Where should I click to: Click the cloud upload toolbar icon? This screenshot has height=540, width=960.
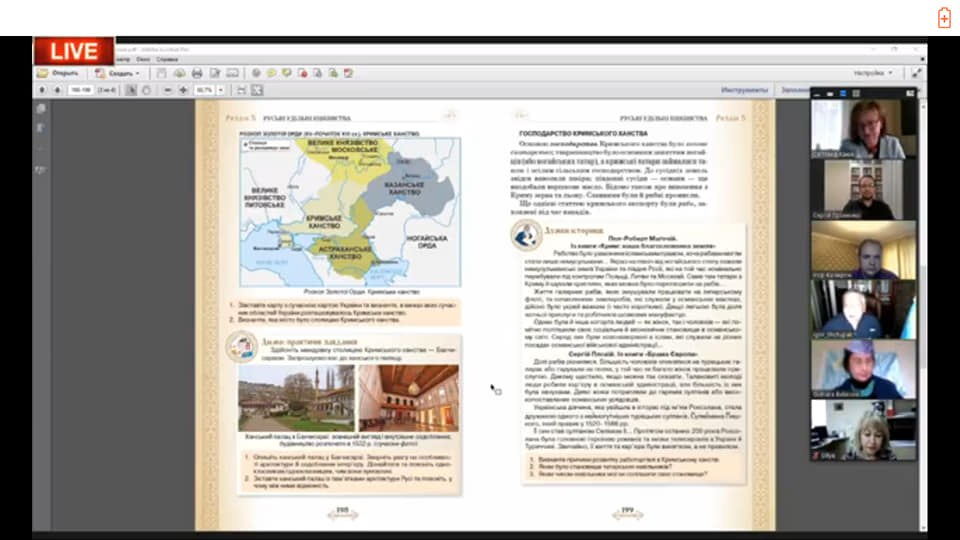(x=179, y=73)
